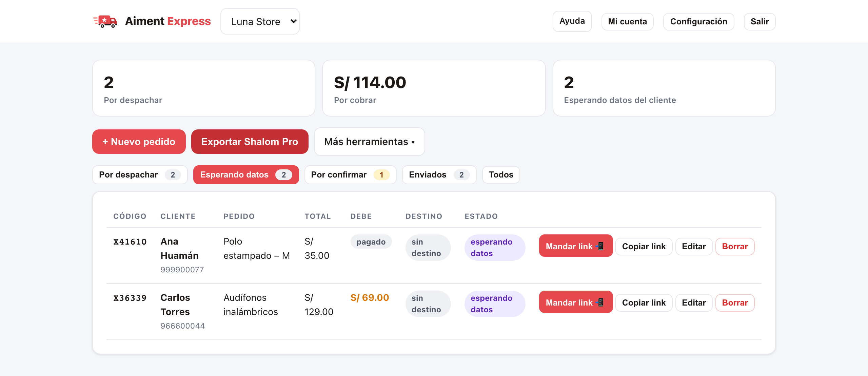Click the CÓDIGO column header
868x376 pixels.
click(x=130, y=216)
